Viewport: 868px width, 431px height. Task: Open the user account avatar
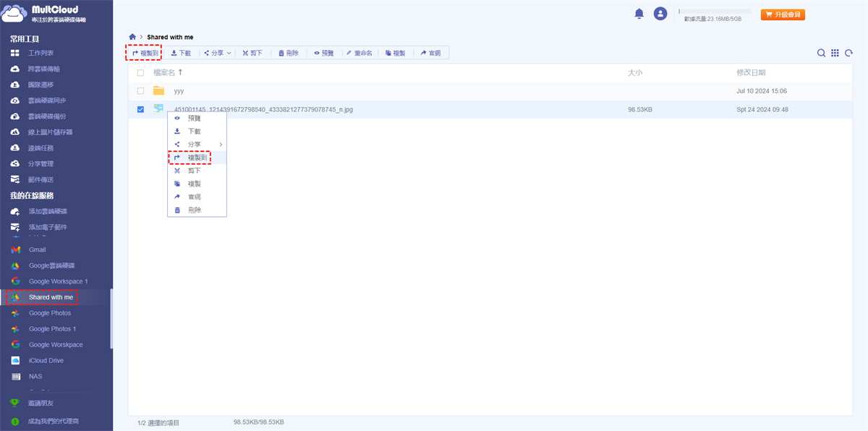pos(660,14)
